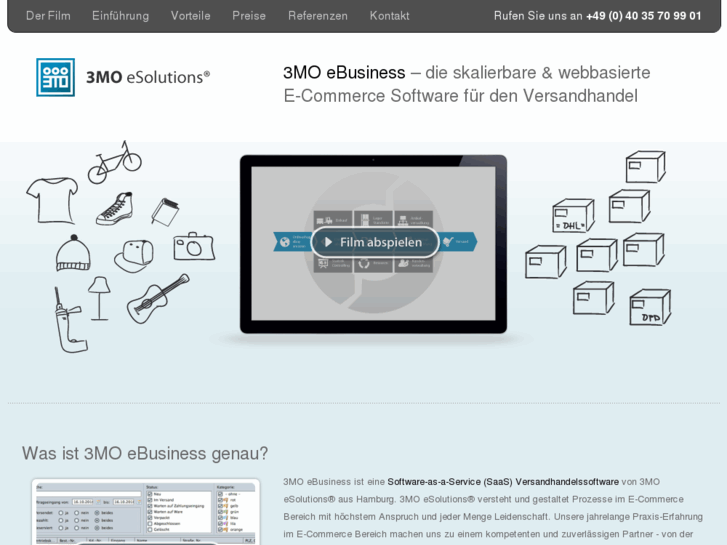Click the parcel box labeled DPD

650,307
